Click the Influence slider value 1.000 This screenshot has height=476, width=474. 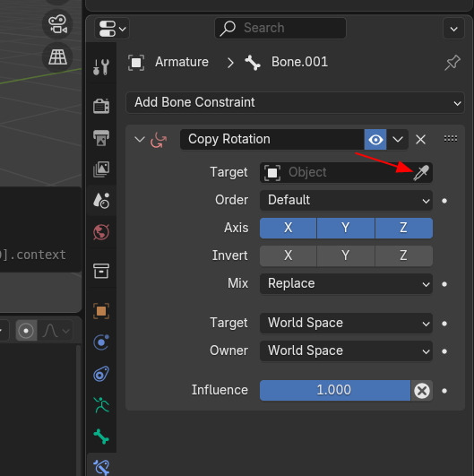point(335,391)
